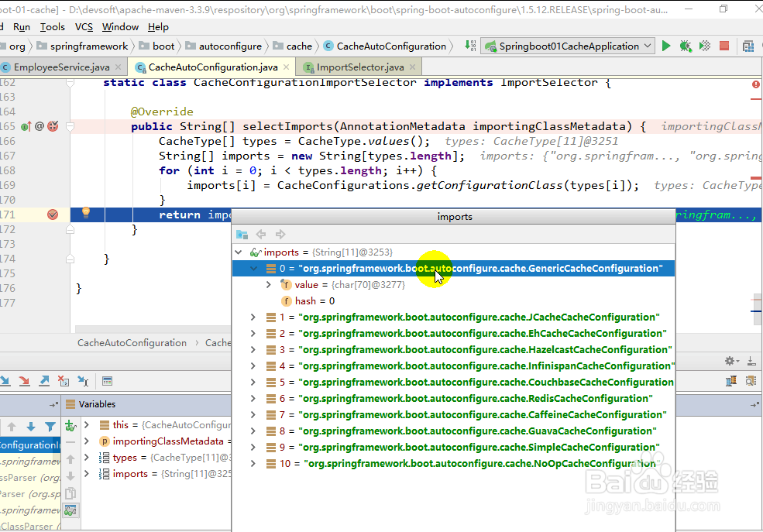Image resolution: width=763 pixels, height=532 pixels.
Task: Click New Watch plus-glasses icon
Action: [70, 426]
